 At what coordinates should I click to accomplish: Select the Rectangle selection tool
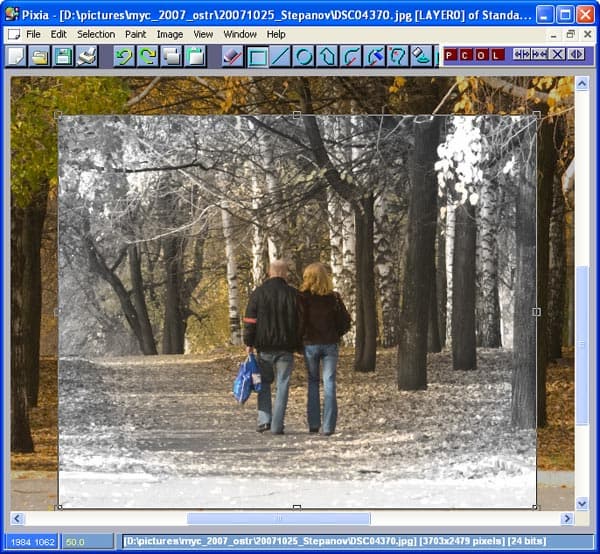(257, 57)
